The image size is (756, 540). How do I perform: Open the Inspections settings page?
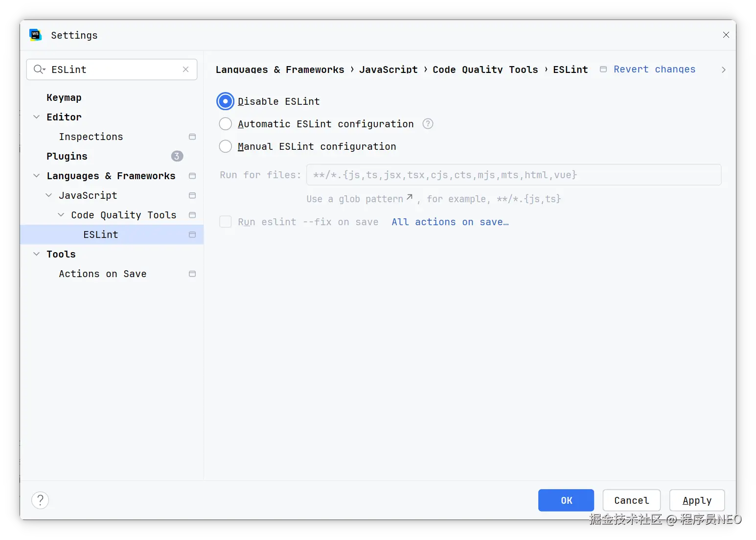(x=91, y=137)
